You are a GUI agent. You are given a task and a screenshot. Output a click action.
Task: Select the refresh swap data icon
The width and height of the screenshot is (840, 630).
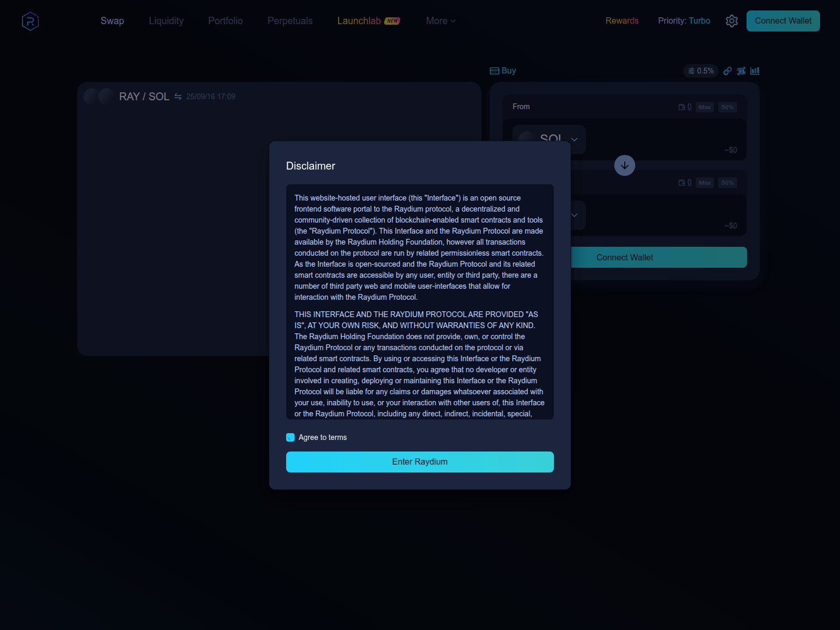741,71
